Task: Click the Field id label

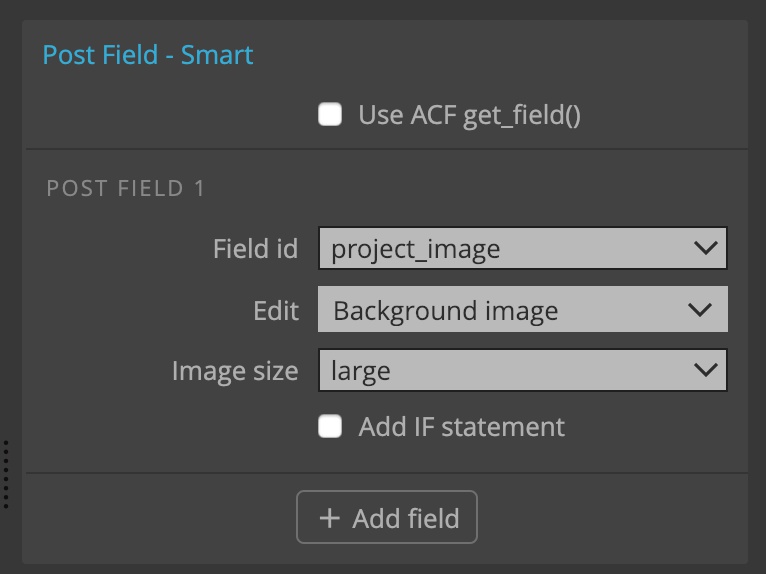Action: point(255,249)
